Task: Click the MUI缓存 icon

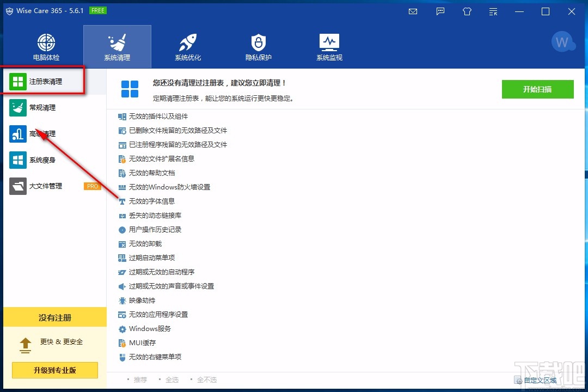Action: point(122,343)
